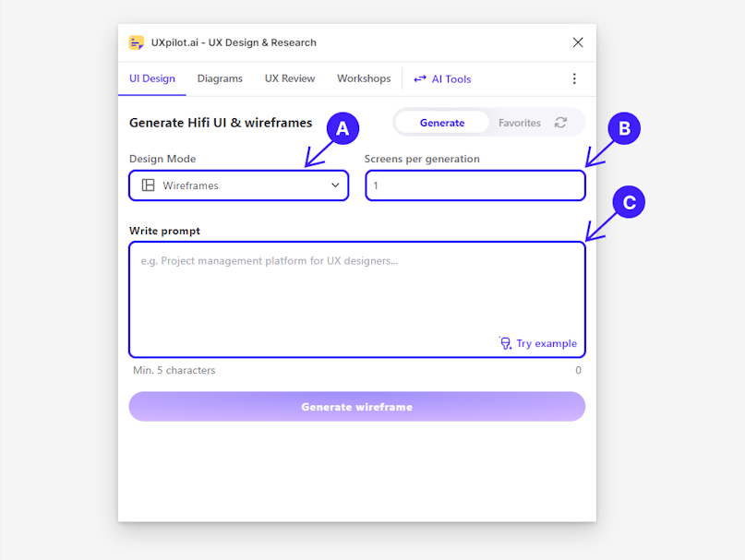745x560 pixels.
Task: Click the lightbulb icon beside Try example
Action: coord(505,343)
